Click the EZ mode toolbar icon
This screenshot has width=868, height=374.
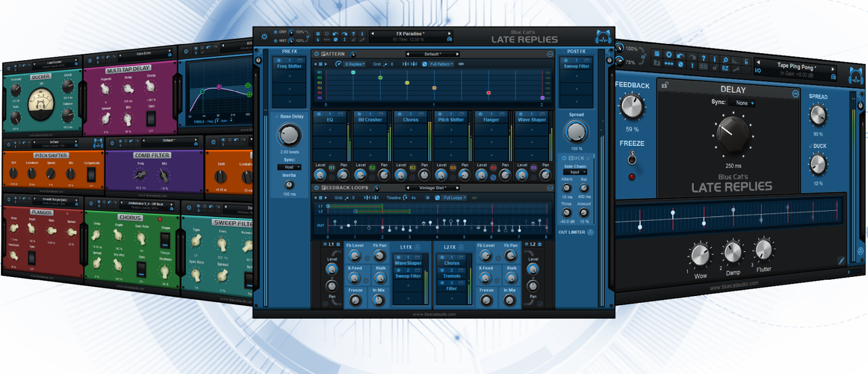pos(724,68)
